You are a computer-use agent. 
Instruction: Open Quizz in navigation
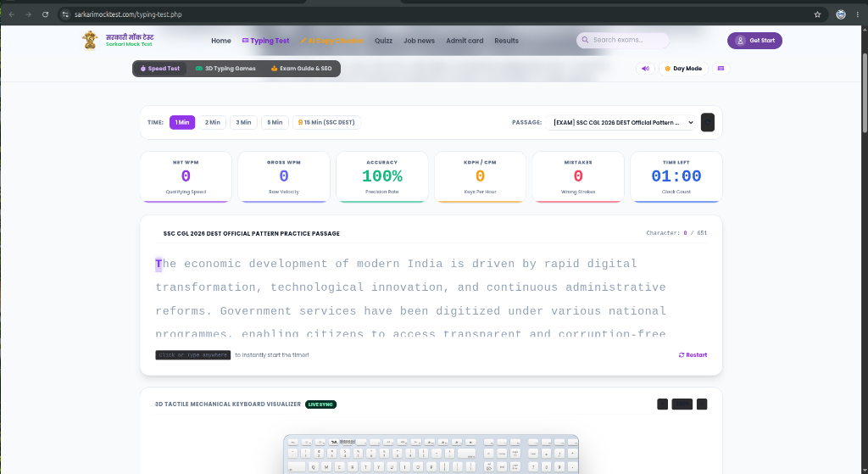(x=383, y=41)
